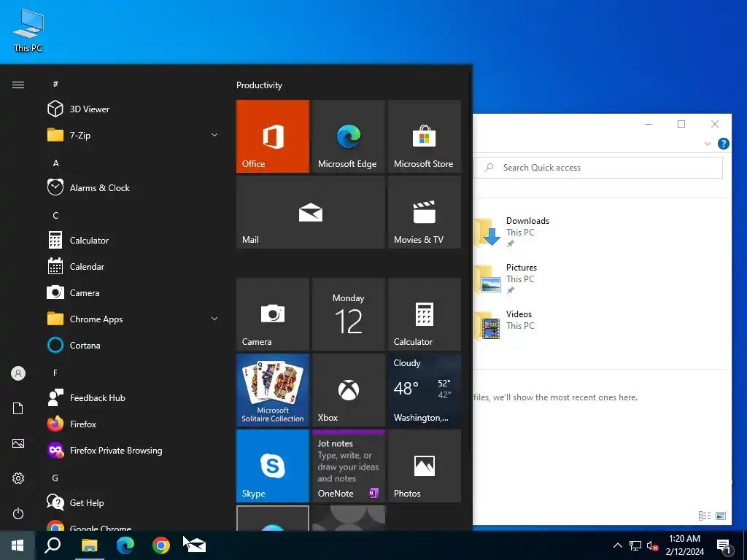This screenshot has width=747, height=560.
Task: Open the Microsoft Store tile
Action: (424, 136)
